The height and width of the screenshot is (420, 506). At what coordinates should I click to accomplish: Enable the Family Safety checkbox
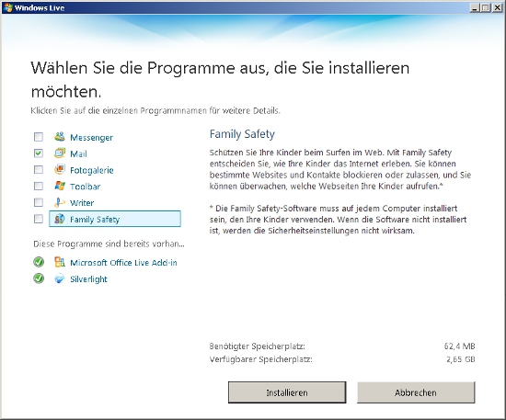tap(39, 219)
